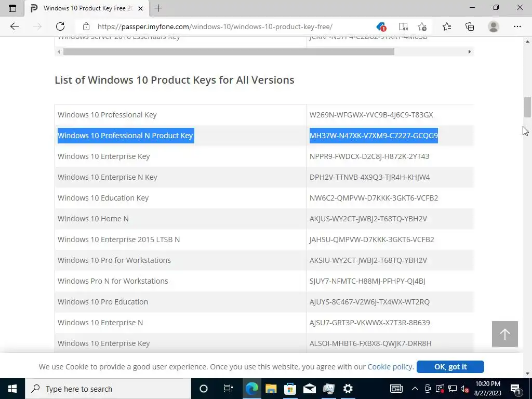532x399 pixels.
Task: Open the clock showing 10:20 PM
Action: (487, 389)
